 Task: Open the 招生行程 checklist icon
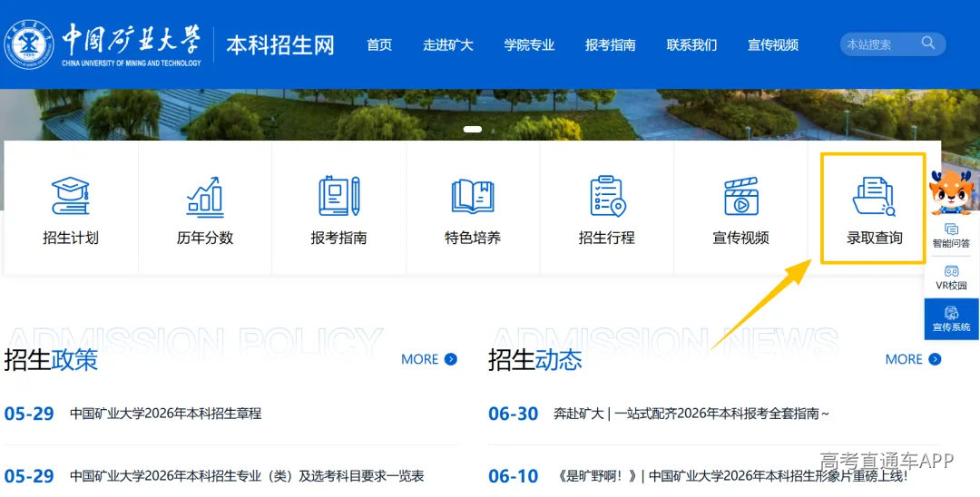[607, 196]
